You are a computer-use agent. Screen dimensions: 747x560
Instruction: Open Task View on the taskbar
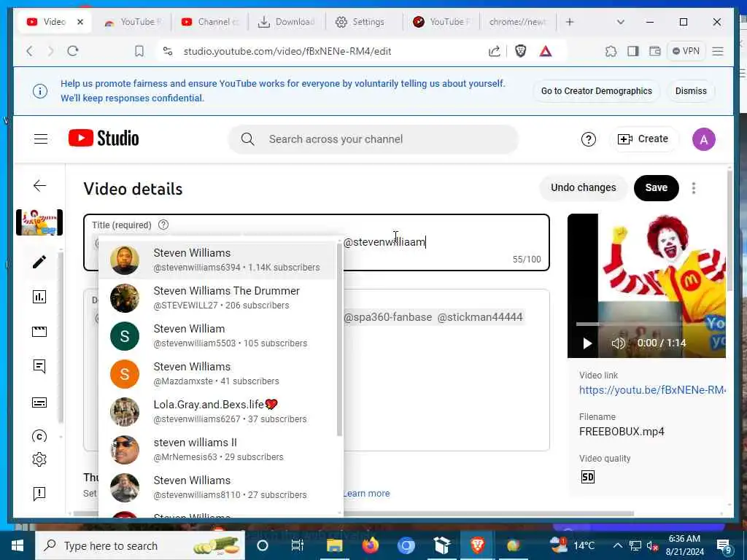point(298,545)
